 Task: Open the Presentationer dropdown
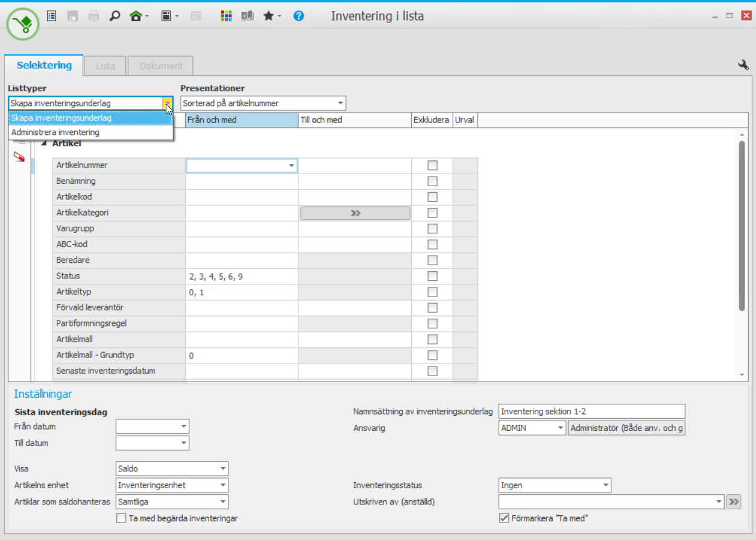(x=340, y=104)
